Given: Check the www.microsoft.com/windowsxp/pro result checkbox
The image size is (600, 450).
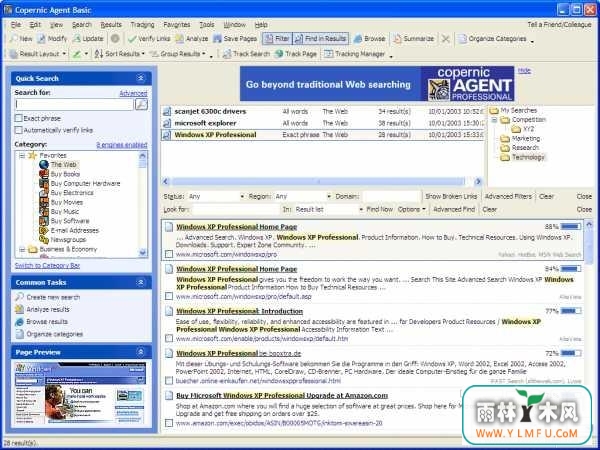Looking at the screenshot, I should click(169, 254).
